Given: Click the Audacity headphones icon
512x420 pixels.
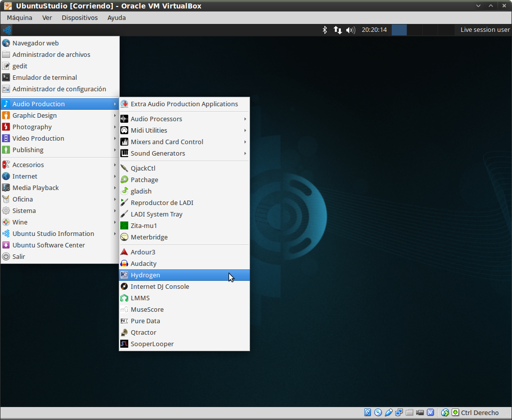Looking at the screenshot, I should (124, 263).
